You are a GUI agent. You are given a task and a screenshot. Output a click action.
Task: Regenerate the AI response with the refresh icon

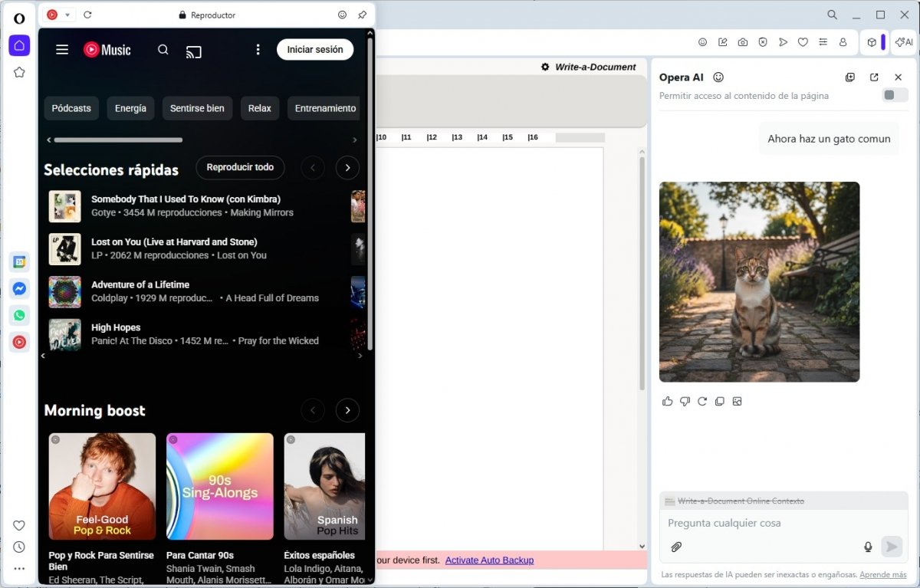tap(702, 401)
